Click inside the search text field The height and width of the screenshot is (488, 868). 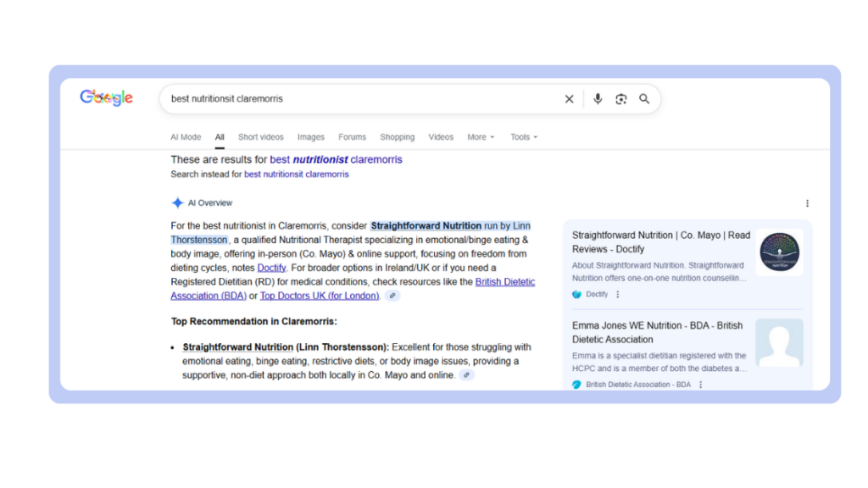(356, 99)
